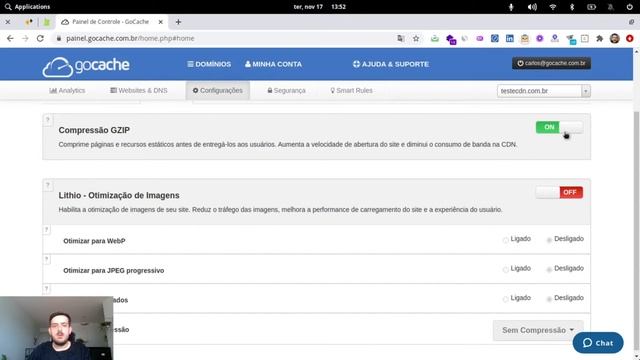Open the Ajuda & Suporte menu
This screenshot has height=360, width=640.
pyautogui.click(x=391, y=64)
